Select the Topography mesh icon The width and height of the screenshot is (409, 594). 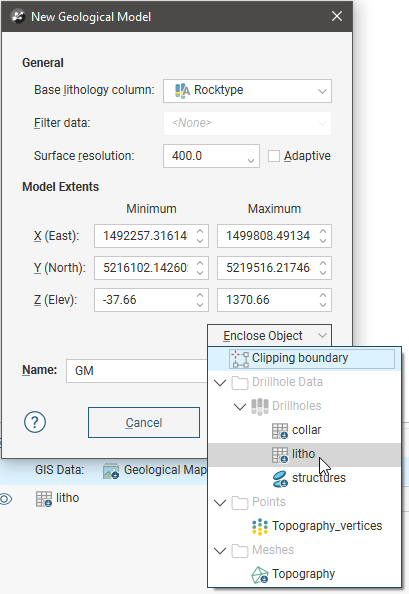pyautogui.click(x=260, y=574)
